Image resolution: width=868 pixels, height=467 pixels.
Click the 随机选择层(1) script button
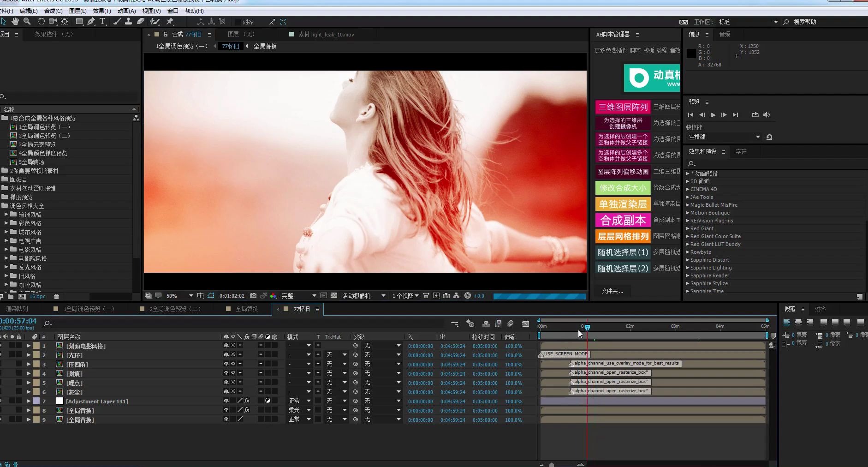[x=623, y=252]
